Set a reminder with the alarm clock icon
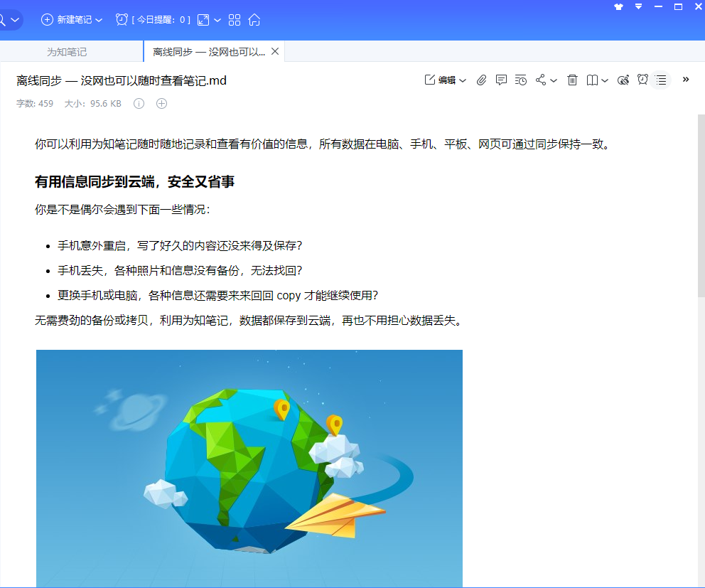The image size is (705, 588). click(642, 80)
